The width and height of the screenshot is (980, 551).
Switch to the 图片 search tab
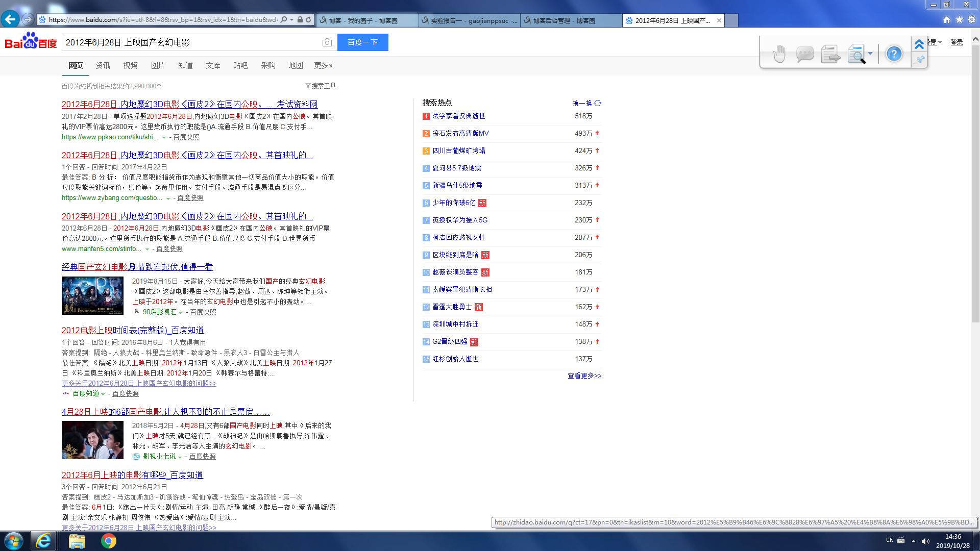158,65
